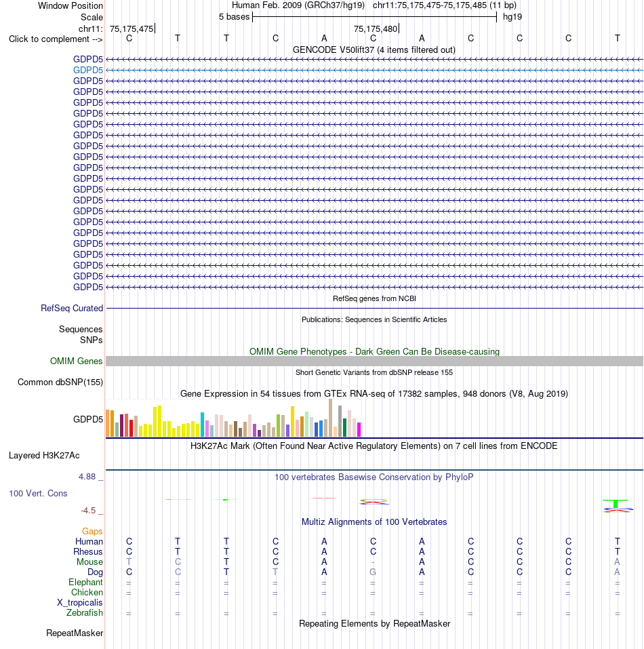Click the dash gap in Mouse row

click(373, 562)
